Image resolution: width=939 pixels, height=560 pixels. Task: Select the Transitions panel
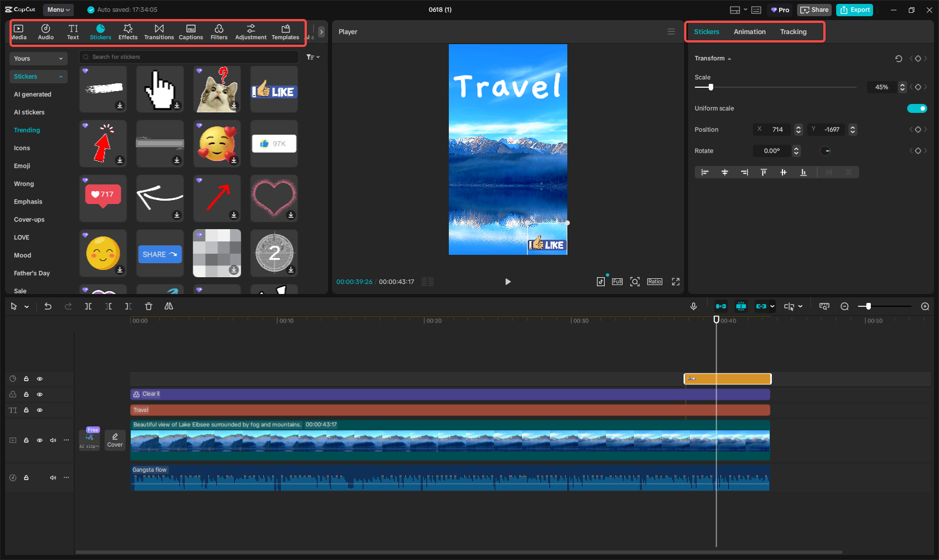coord(159,31)
